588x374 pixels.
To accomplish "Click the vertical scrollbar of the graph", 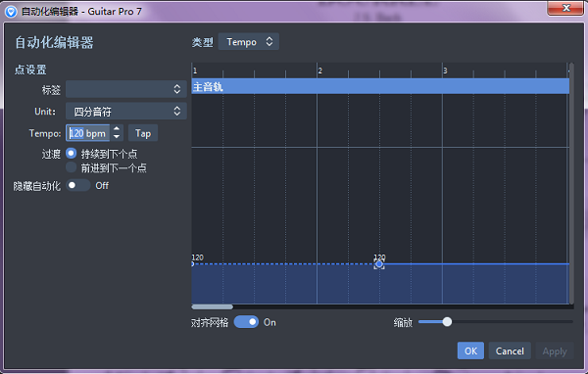I will coord(571,184).
